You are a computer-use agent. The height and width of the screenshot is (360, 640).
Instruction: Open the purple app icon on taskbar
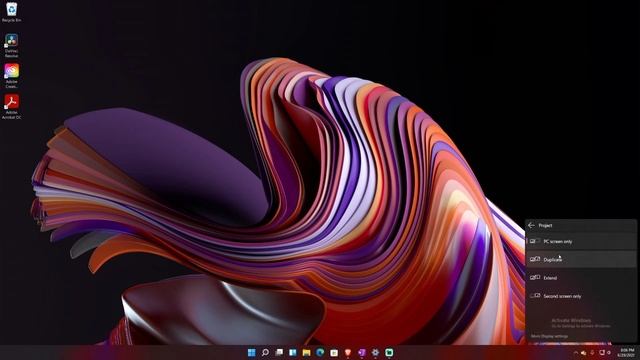pos(362,352)
